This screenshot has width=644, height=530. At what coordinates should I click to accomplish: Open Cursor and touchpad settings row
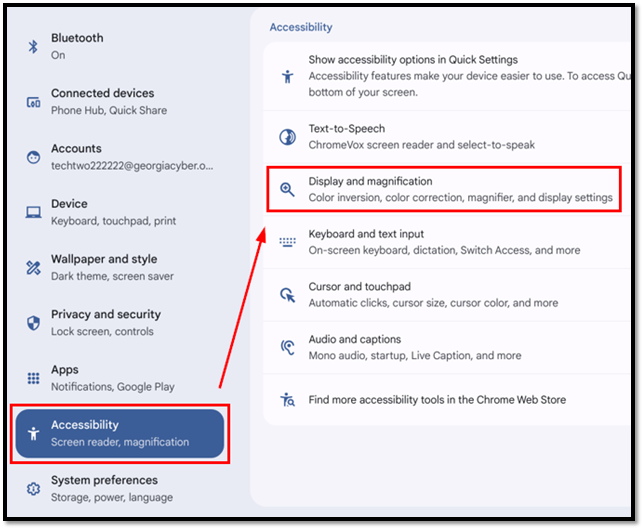point(447,295)
